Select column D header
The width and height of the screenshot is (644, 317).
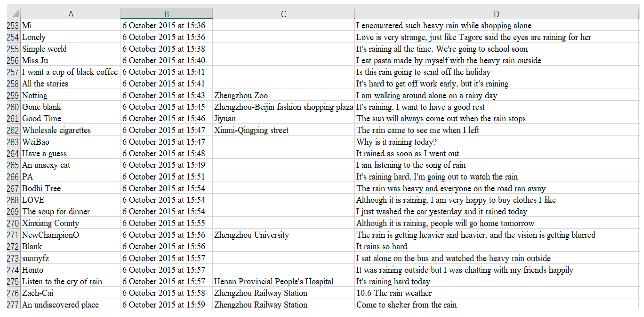click(496, 14)
